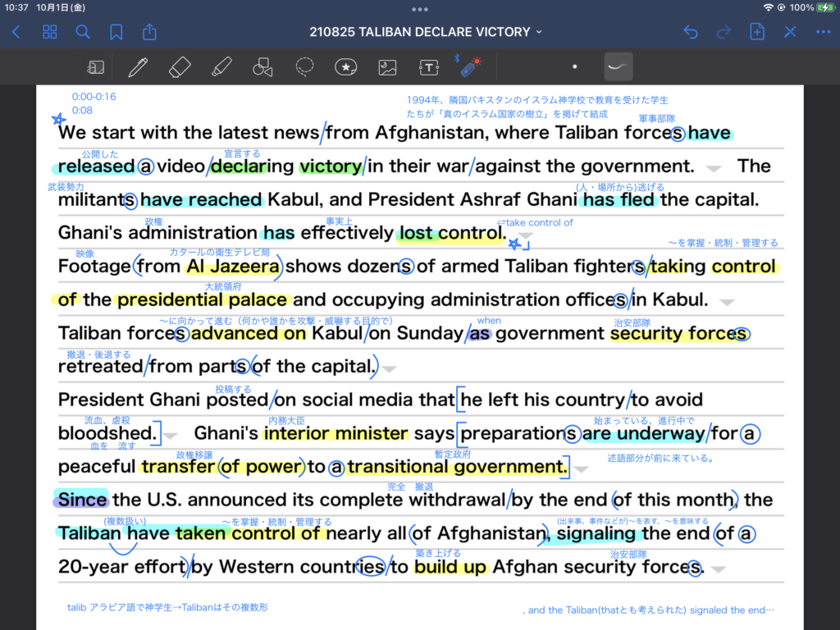Tap the Wi-Fi status icon
Screen dimensions: 840x630
[768, 7]
